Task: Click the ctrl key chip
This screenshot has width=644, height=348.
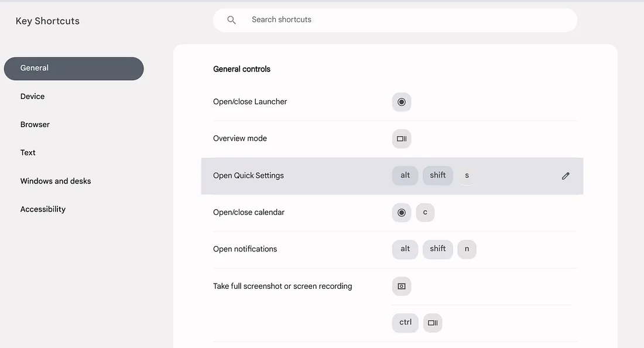Action: click(x=405, y=323)
